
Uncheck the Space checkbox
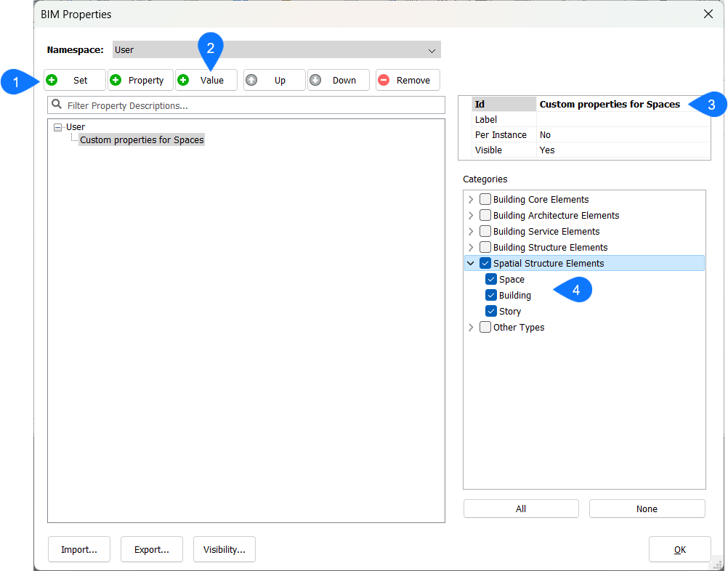point(491,279)
